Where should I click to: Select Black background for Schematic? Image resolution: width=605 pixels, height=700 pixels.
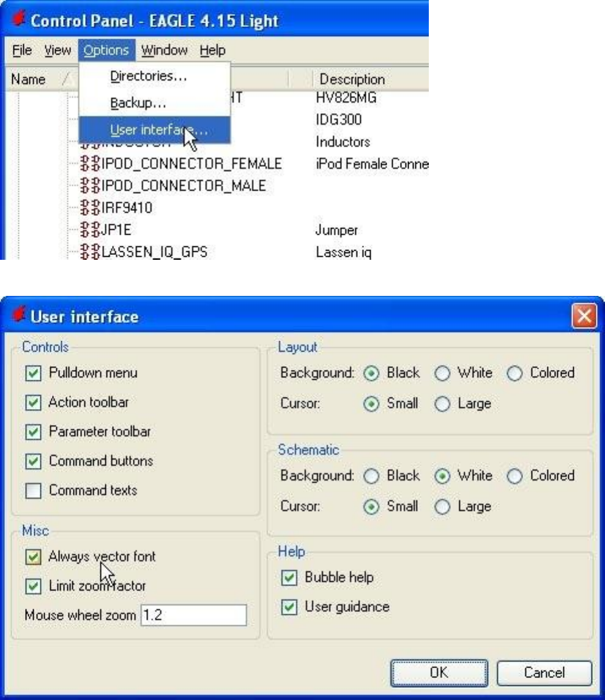click(371, 476)
